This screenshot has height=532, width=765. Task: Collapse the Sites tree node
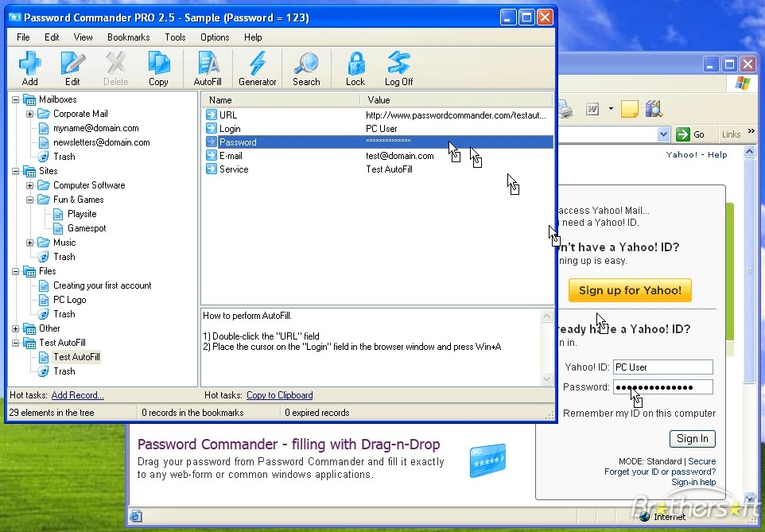pyautogui.click(x=16, y=171)
